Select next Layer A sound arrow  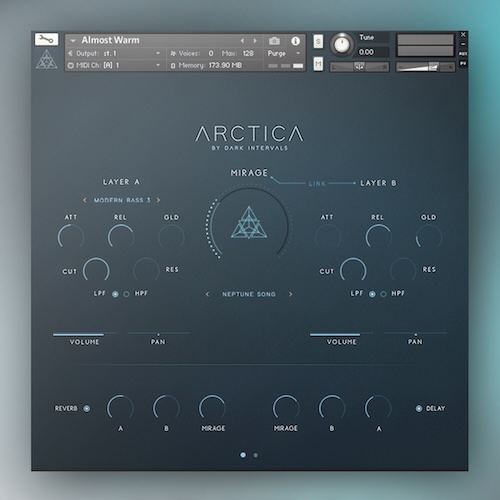click(158, 200)
